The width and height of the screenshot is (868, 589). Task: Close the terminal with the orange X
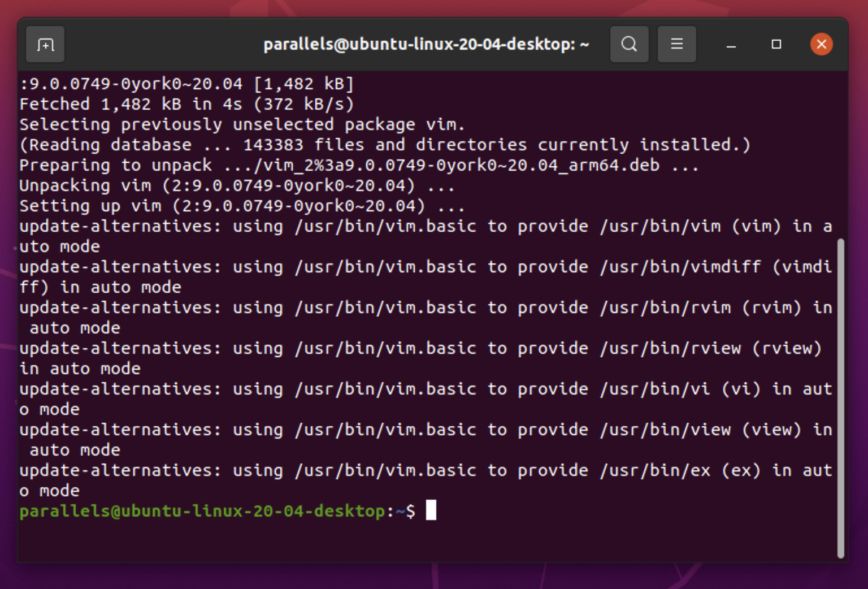821,44
